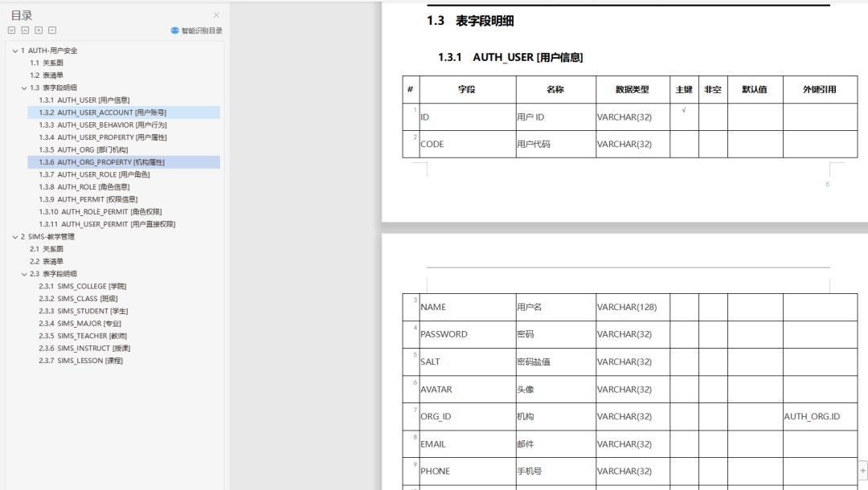Select 2.3.3 SIMS_STUDENT [学生] entry
868x490 pixels.
point(83,311)
